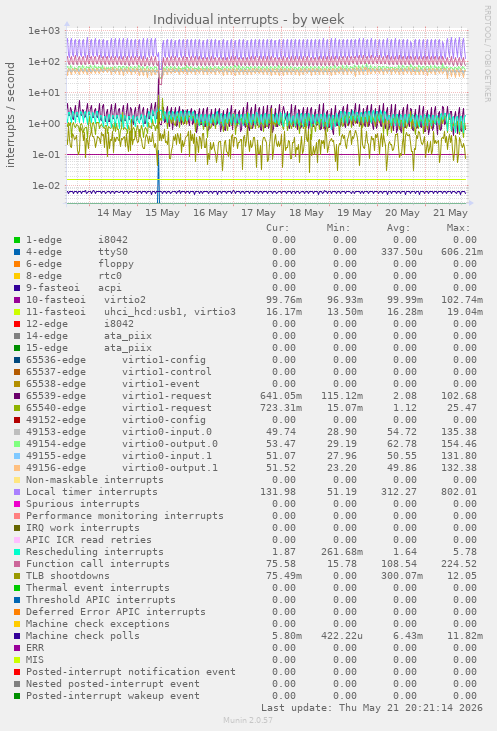This screenshot has width=497, height=731.
Task: Click the yellow-green 11-fasteoi uhci_hcd swatch
Action: coord(17,312)
